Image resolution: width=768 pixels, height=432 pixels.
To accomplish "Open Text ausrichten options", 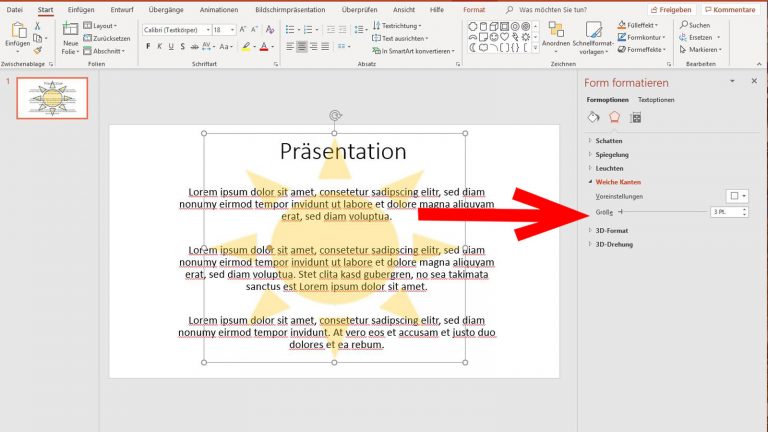I will tap(400, 38).
